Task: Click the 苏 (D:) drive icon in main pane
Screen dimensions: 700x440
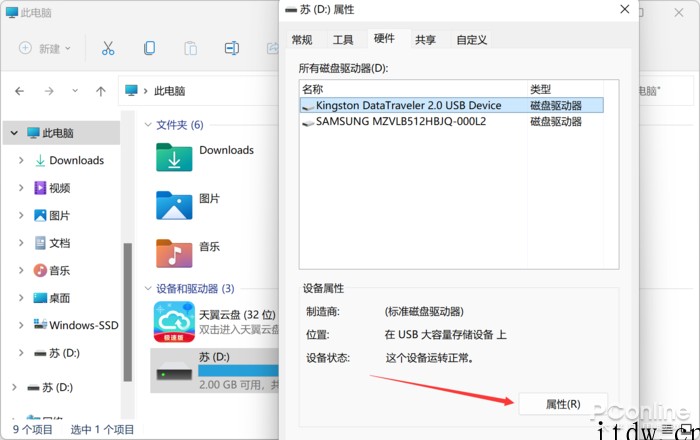Action: pos(174,371)
